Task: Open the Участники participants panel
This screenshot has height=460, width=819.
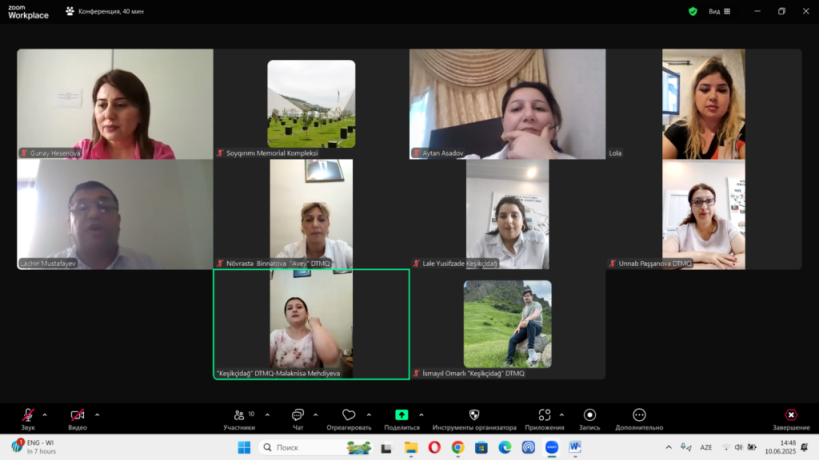Action: click(x=239, y=415)
